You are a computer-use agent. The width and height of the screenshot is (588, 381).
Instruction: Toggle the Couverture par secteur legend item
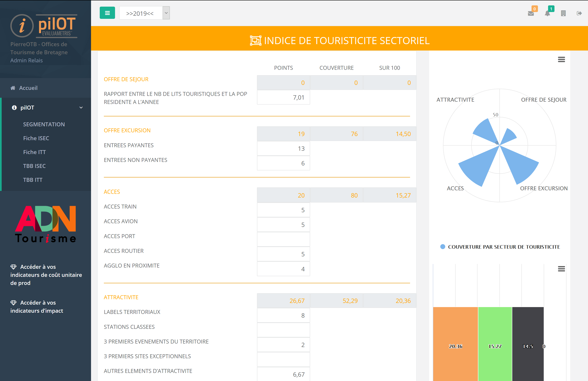[500, 247]
